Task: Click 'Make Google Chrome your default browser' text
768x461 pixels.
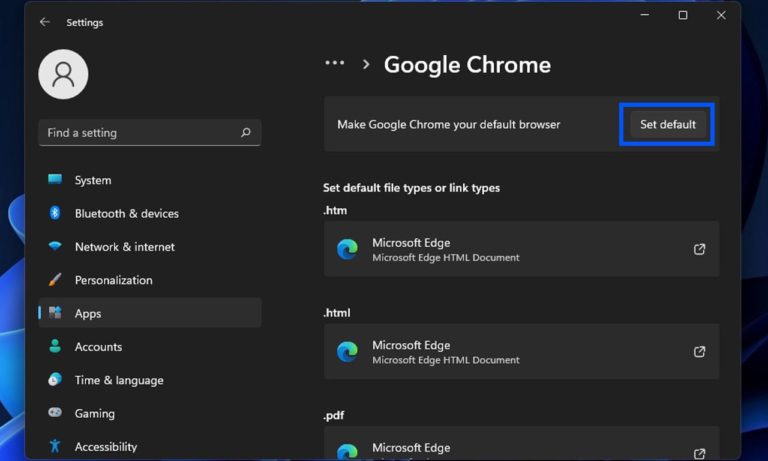Action: [x=448, y=124]
